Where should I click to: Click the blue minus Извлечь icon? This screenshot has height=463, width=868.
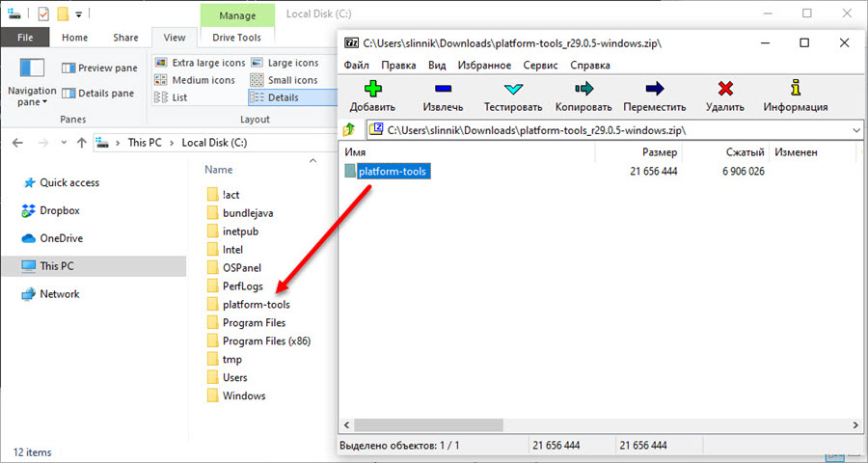443,89
